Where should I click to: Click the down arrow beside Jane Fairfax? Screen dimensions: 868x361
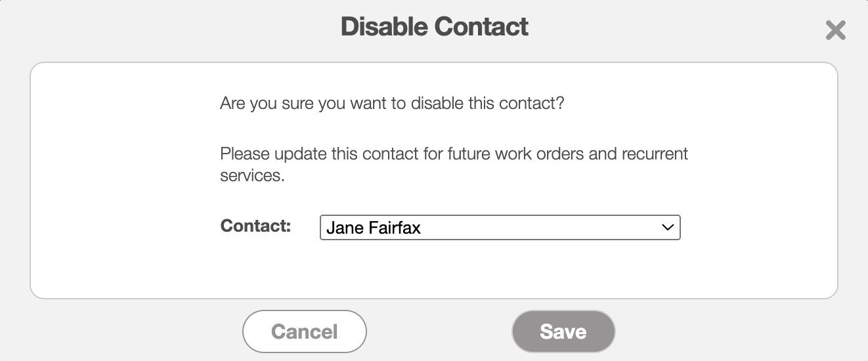tap(668, 228)
